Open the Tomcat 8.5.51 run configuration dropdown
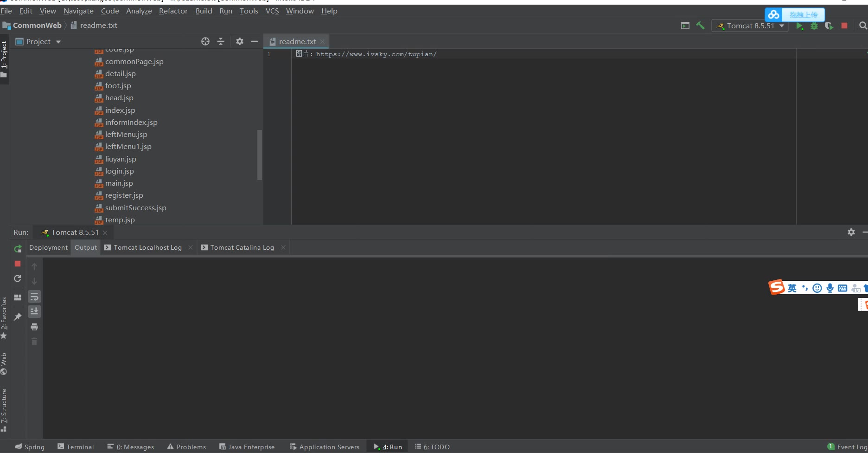This screenshot has width=868, height=453. [x=750, y=26]
